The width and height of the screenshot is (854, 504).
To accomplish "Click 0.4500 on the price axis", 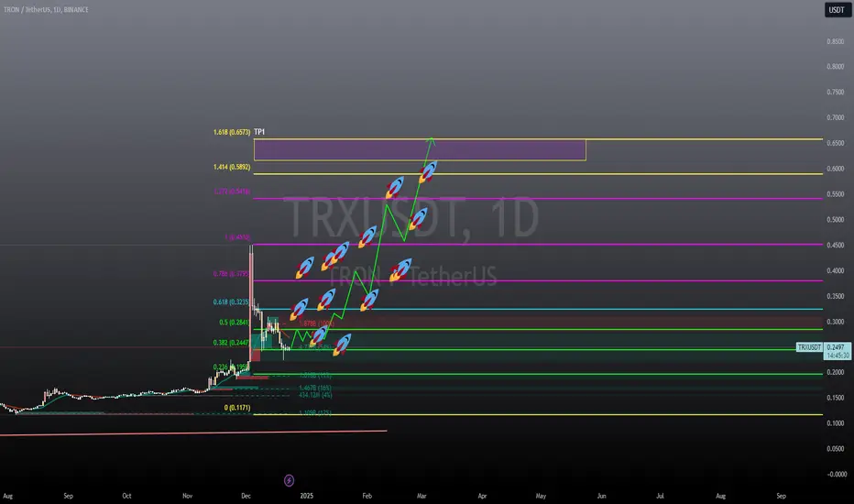I will [835, 246].
